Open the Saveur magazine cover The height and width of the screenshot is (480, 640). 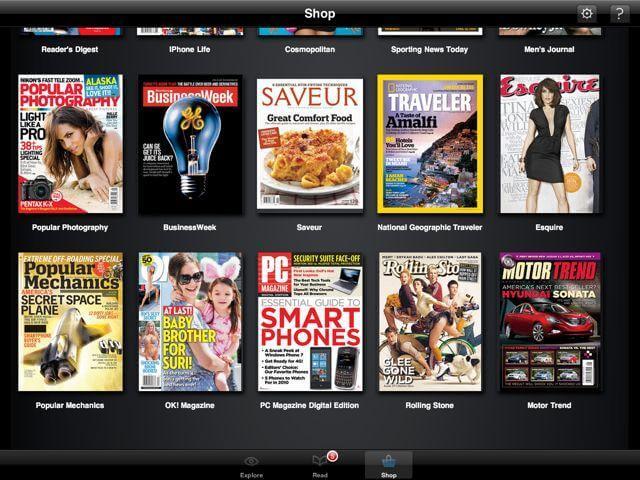pyautogui.click(x=310, y=144)
